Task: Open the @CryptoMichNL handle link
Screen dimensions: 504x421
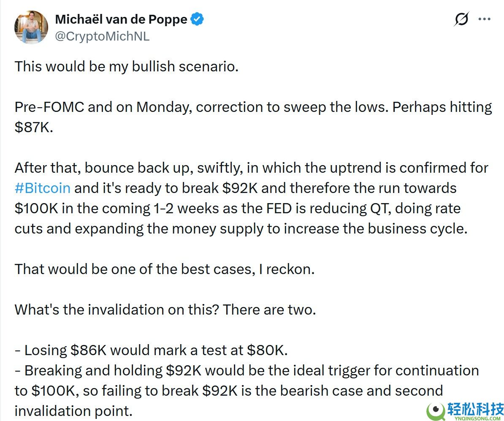Action: (102, 36)
